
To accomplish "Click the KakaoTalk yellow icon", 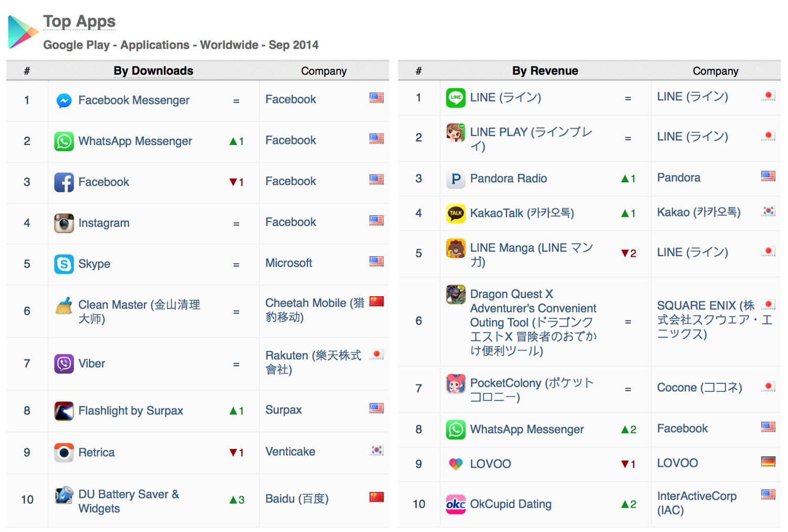I will coord(455,213).
